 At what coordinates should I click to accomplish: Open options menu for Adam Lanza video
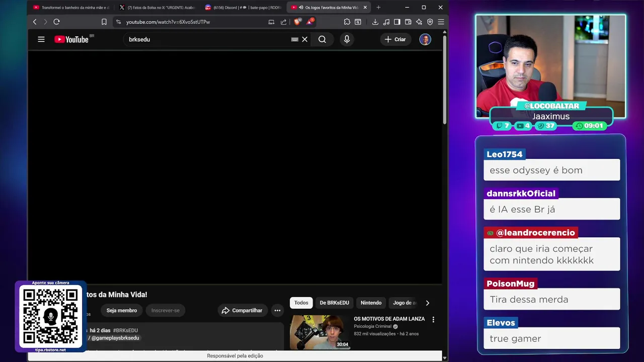(x=433, y=319)
